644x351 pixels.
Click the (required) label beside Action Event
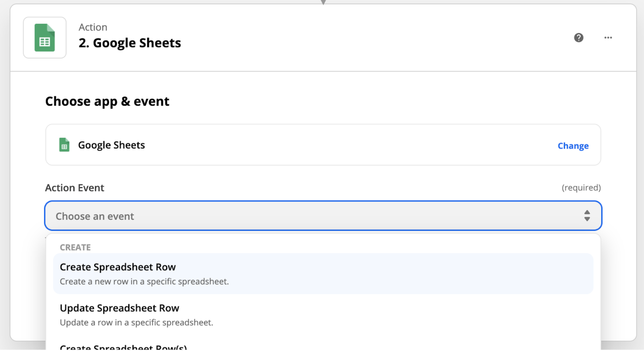581,188
